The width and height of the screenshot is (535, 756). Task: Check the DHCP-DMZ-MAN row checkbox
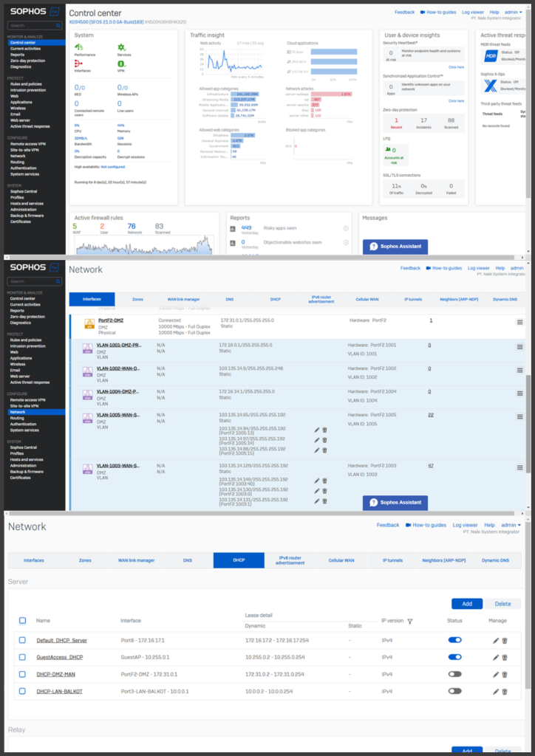[x=22, y=674]
